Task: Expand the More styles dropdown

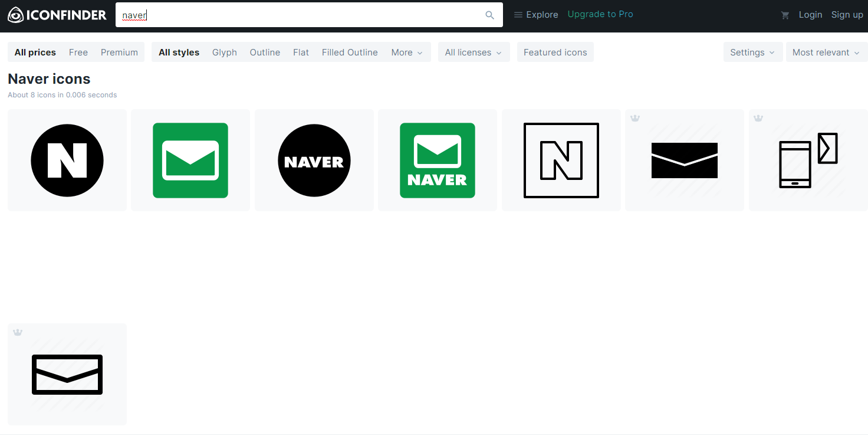Action: (x=407, y=53)
